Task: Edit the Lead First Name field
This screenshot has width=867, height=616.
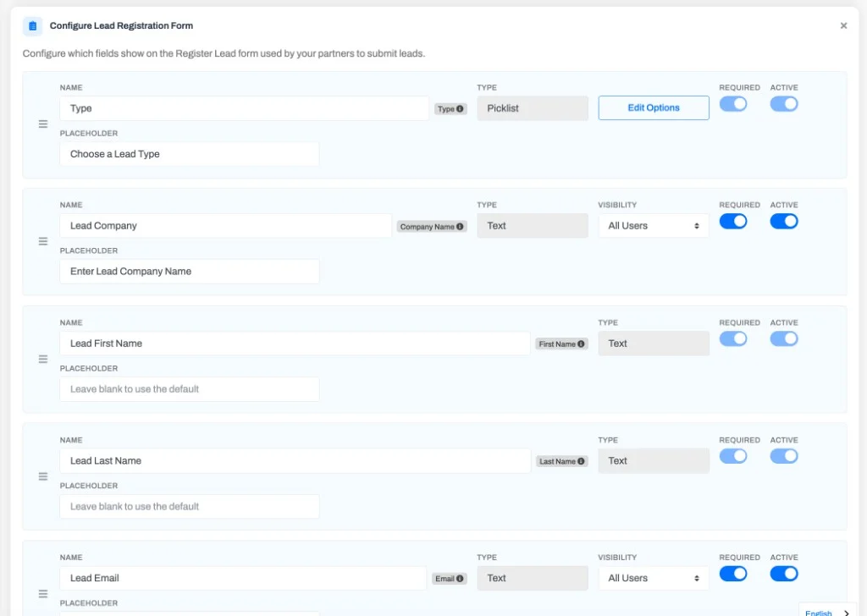Action: (295, 343)
